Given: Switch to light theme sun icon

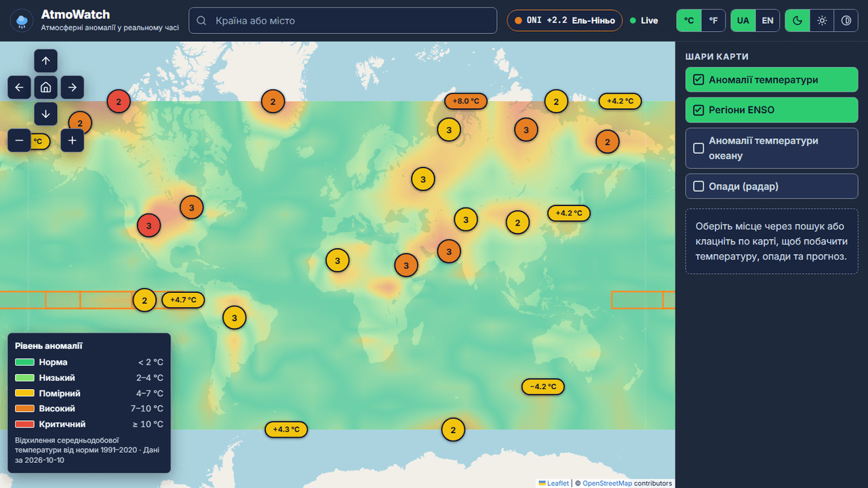Looking at the screenshot, I should tap(822, 20).
